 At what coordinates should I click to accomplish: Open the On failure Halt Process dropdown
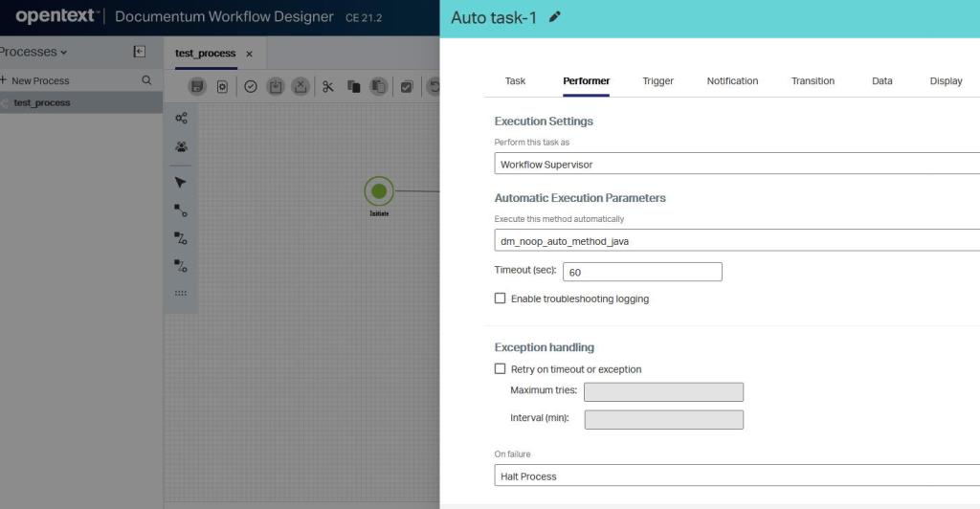737,476
